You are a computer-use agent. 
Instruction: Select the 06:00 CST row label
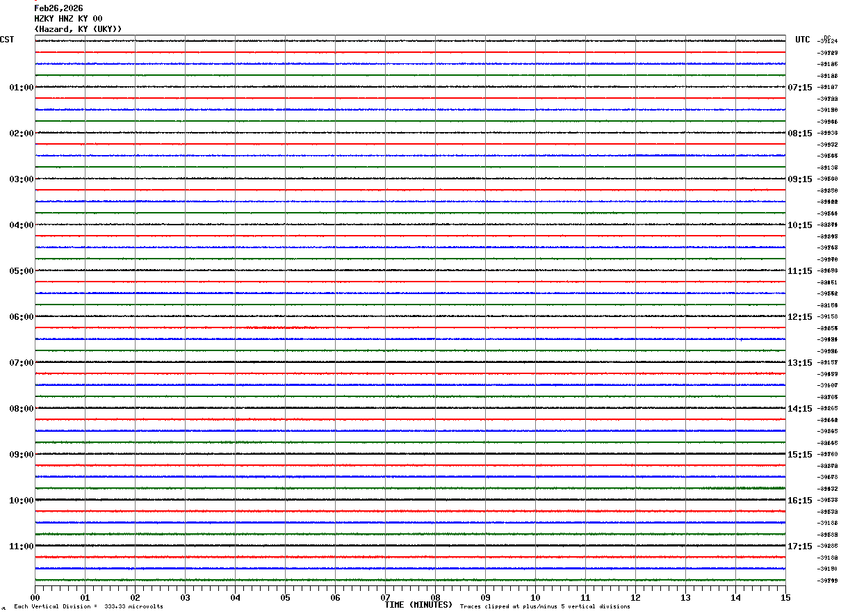[21, 317]
